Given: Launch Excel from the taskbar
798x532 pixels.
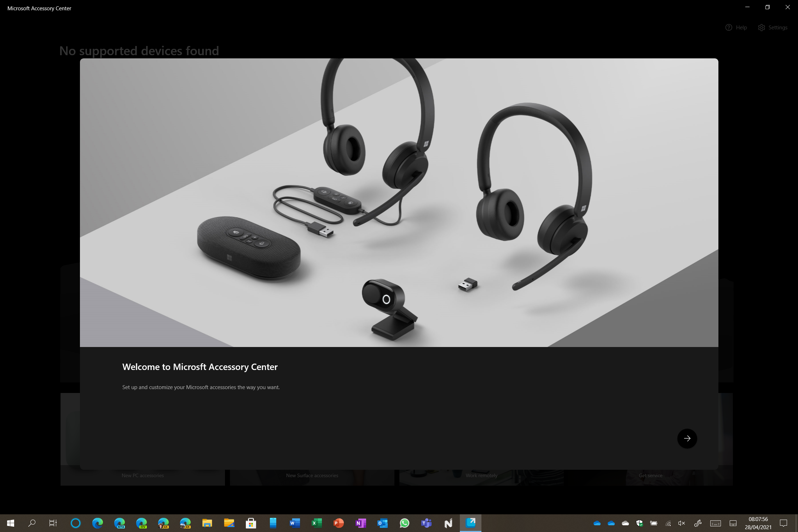Looking at the screenshot, I should (317, 523).
